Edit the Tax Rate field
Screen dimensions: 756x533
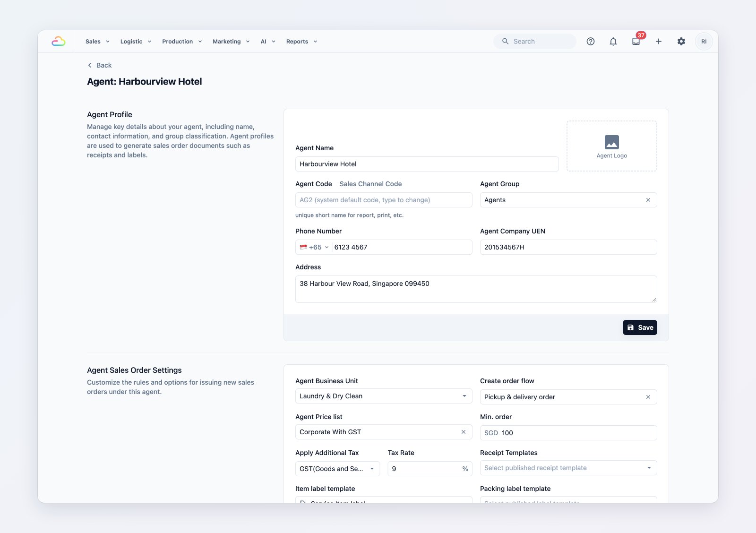(x=430, y=469)
